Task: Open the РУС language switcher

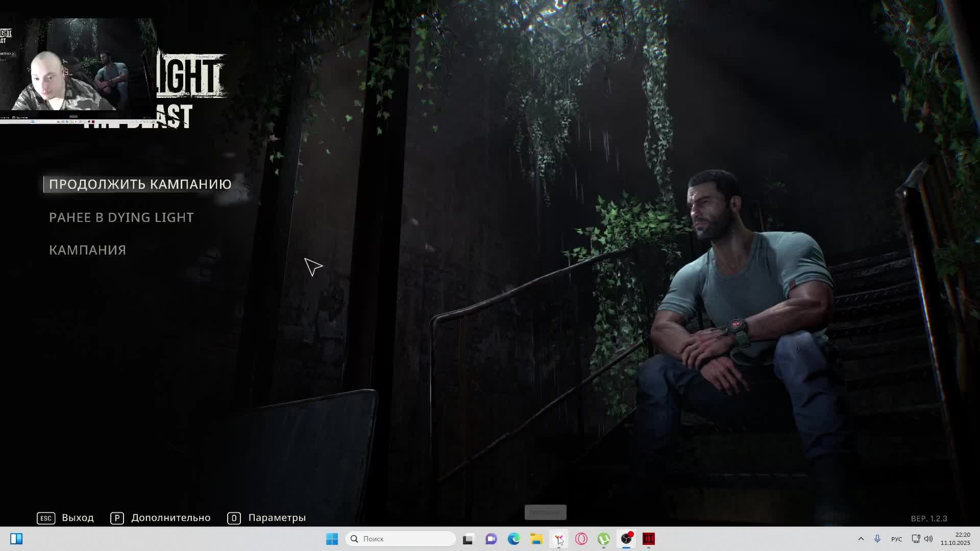Action: 896,539
